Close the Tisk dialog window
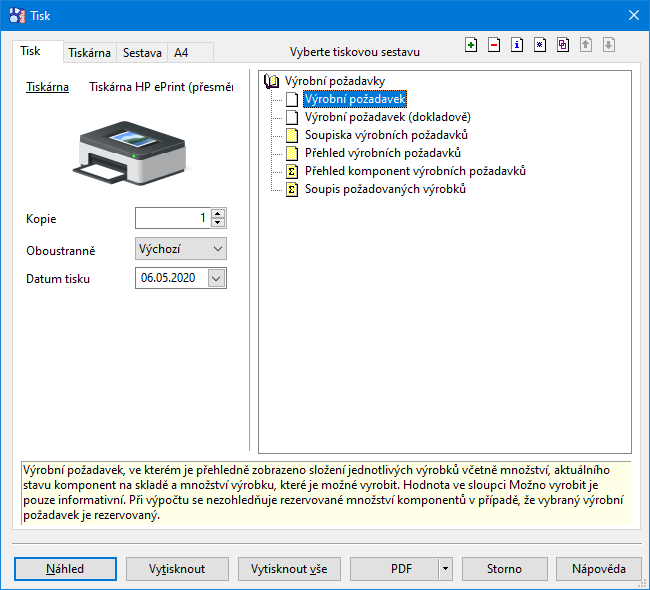Image resolution: width=650 pixels, height=590 pixels. pyautogui.click(x=633, y=15)
